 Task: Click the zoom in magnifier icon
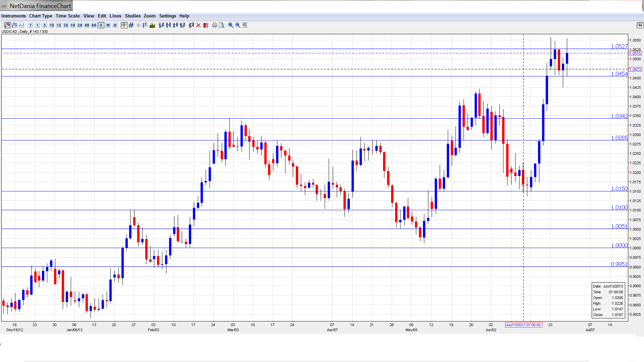click(x=231, y=25)
